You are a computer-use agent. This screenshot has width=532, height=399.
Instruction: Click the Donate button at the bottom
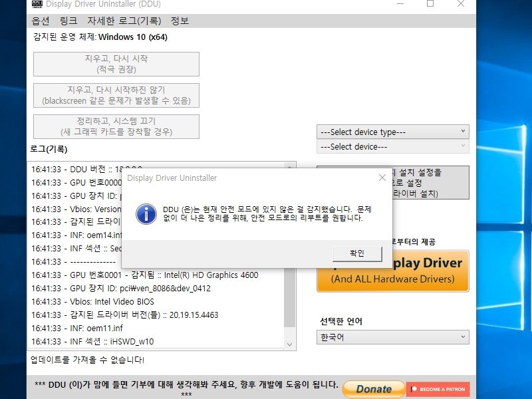[x=373, y=390]
